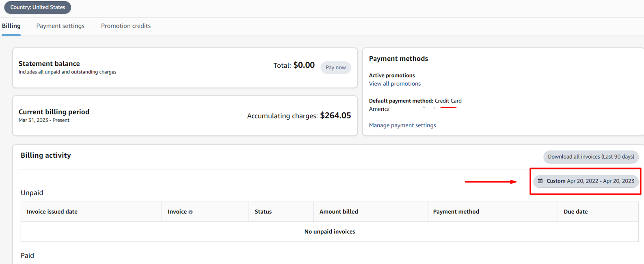Open the Manage payment settings link
The image size is (644, 264).
coord(402,125)
